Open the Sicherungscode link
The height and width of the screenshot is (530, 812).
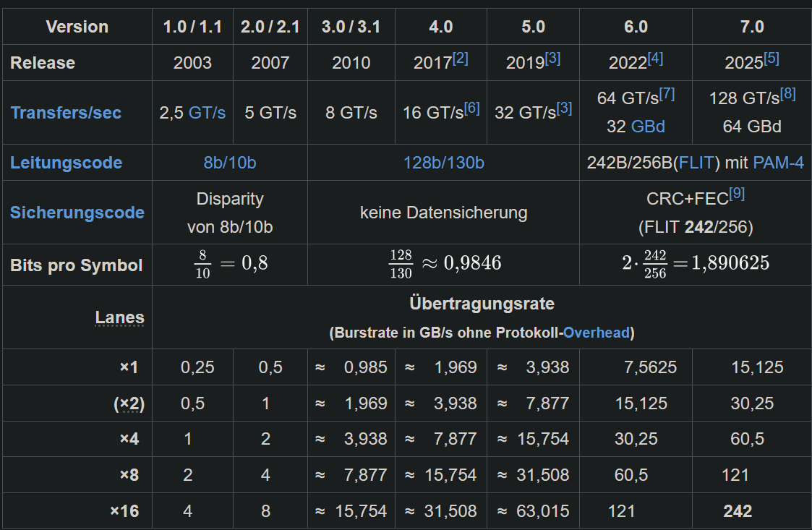tap(77, 213)
